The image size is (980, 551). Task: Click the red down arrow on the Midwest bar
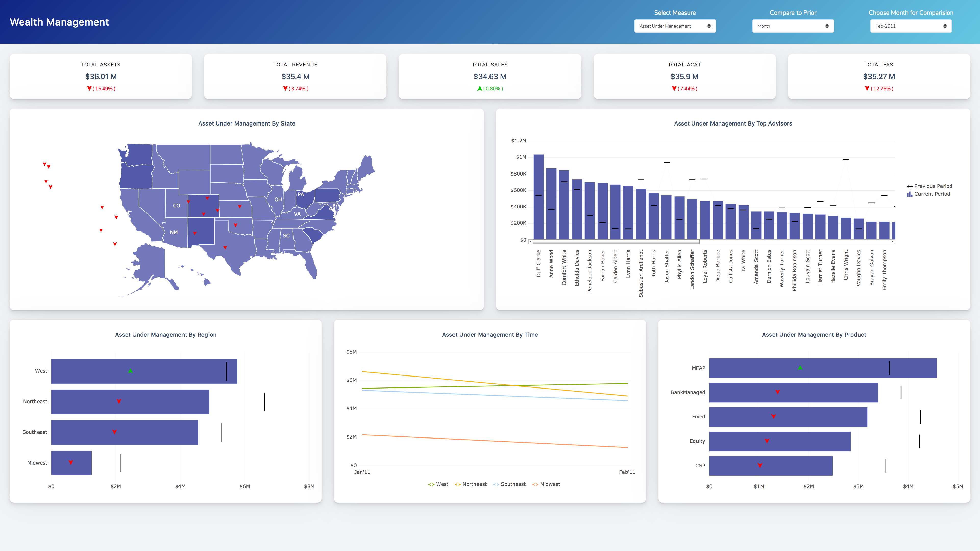pyautogui.click(x=71, y=462)
